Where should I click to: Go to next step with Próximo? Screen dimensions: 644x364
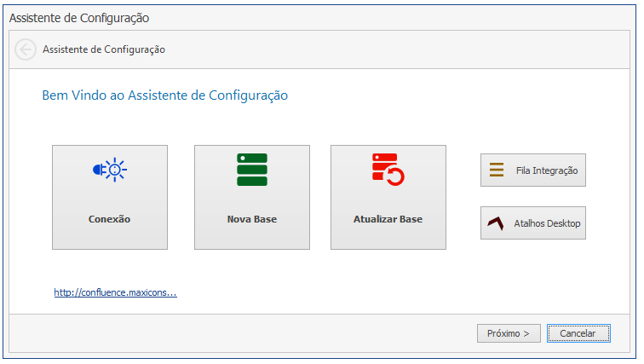[x=509, y=333]
